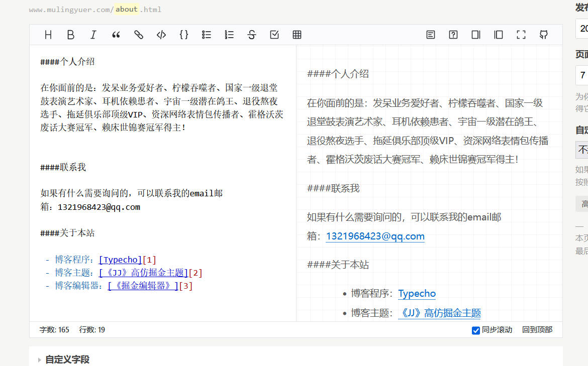Click the 回到顶部 link

click(537, 330)
